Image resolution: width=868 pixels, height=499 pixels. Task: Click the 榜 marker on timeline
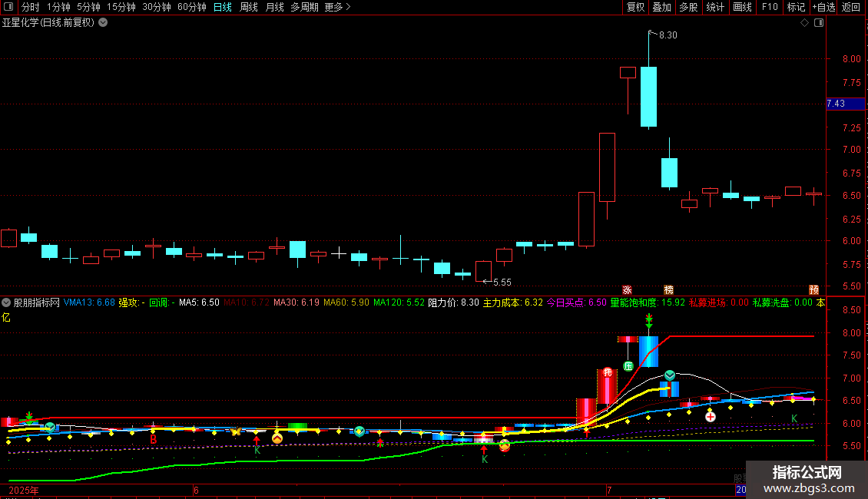pos(669,290)
